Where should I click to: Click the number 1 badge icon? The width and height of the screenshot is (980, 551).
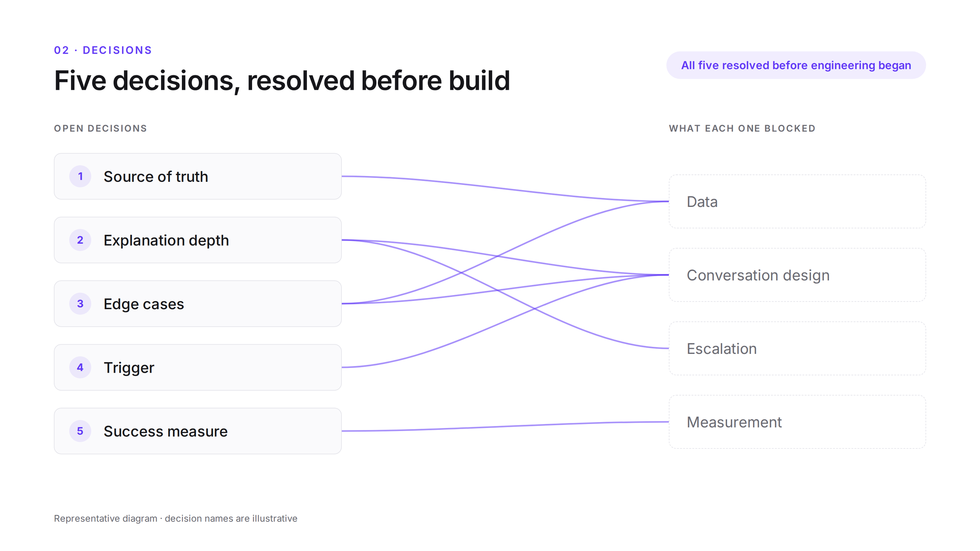(x=80, y=176)
